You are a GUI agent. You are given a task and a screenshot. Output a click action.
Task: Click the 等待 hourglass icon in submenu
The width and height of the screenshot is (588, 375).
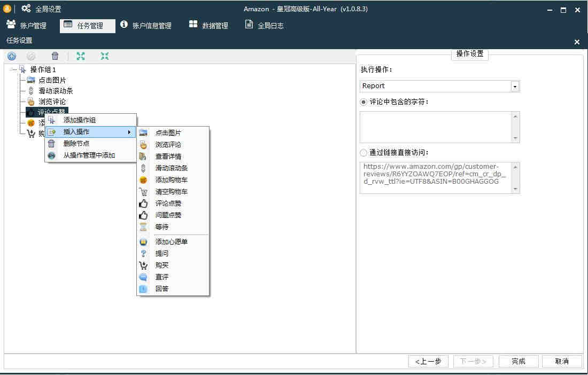coord(143,226)
